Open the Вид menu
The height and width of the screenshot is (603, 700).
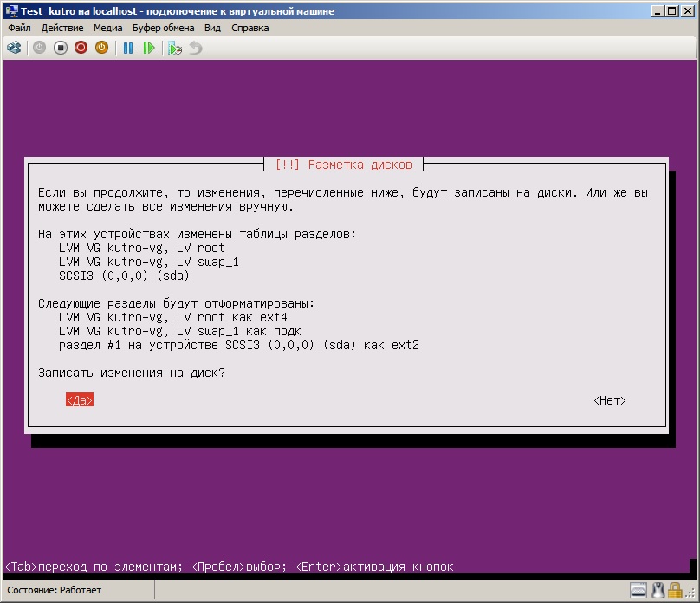point(212,28)
